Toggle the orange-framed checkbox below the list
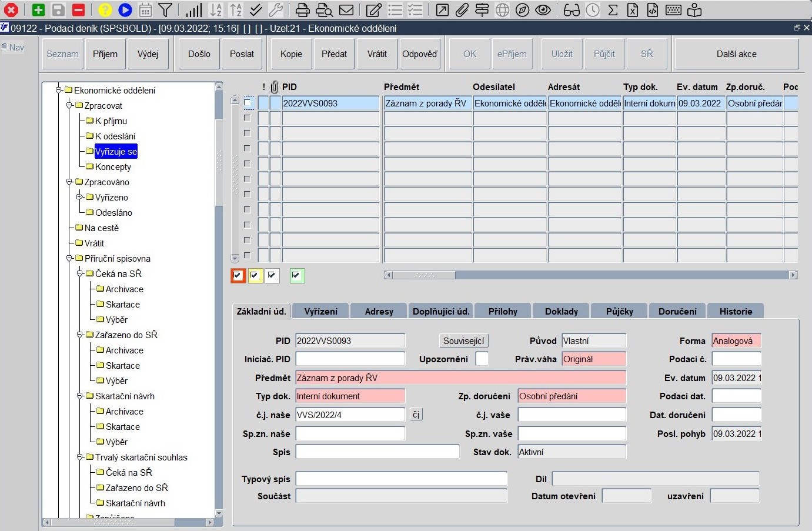 [x=238, y=275]
